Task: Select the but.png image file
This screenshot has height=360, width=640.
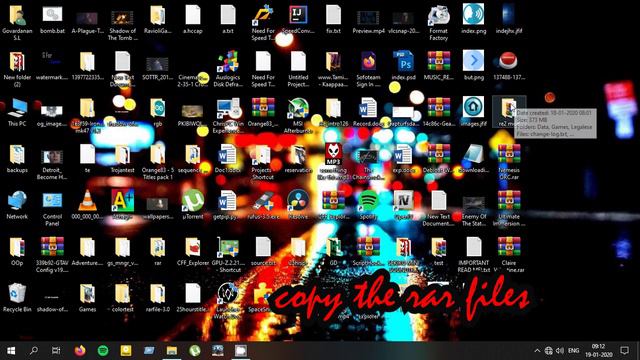Action: point(473,65)
